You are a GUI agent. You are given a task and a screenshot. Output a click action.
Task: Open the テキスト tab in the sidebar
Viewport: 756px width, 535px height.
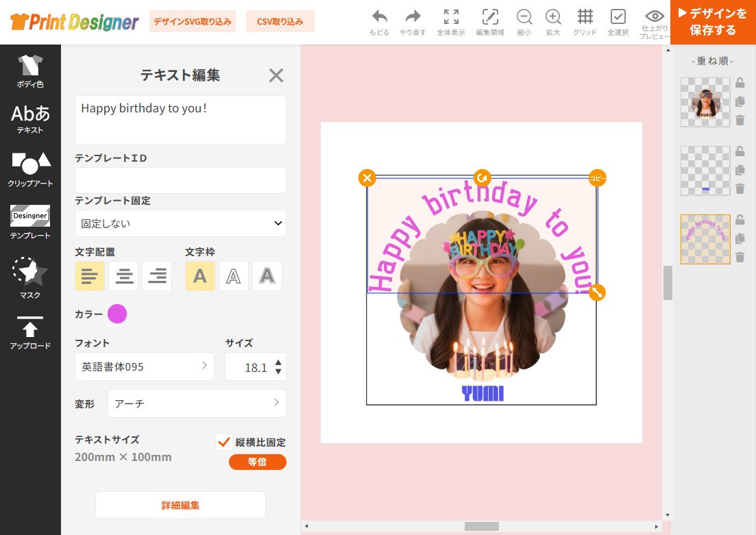pos(30,119)
